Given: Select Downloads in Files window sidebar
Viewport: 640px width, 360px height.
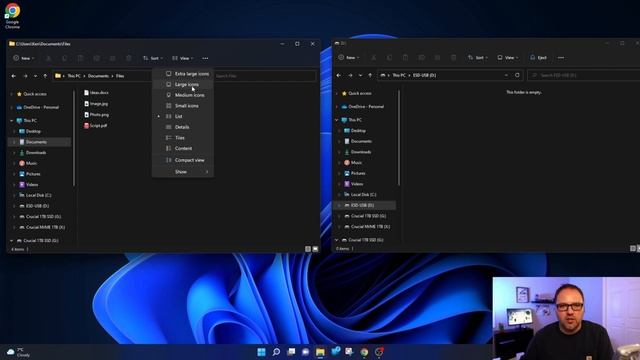Looking at the screenshot, I should pos(32,153).
